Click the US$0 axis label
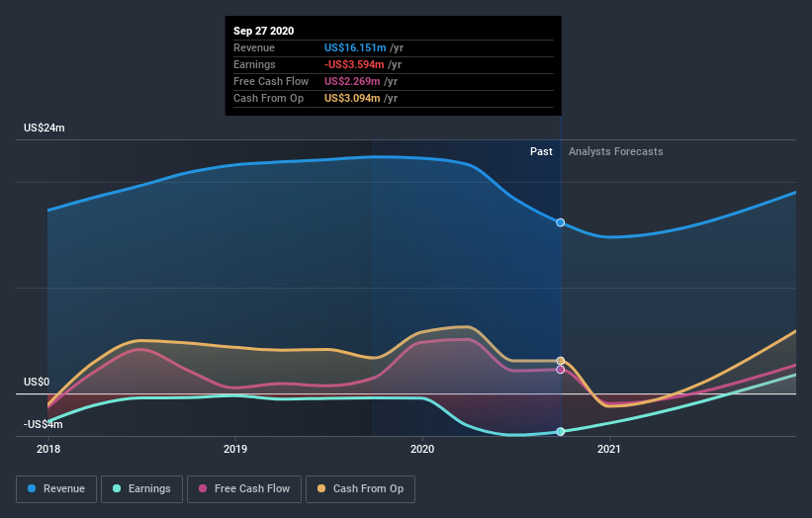This screenshot has width=812, height=518. 37,382
